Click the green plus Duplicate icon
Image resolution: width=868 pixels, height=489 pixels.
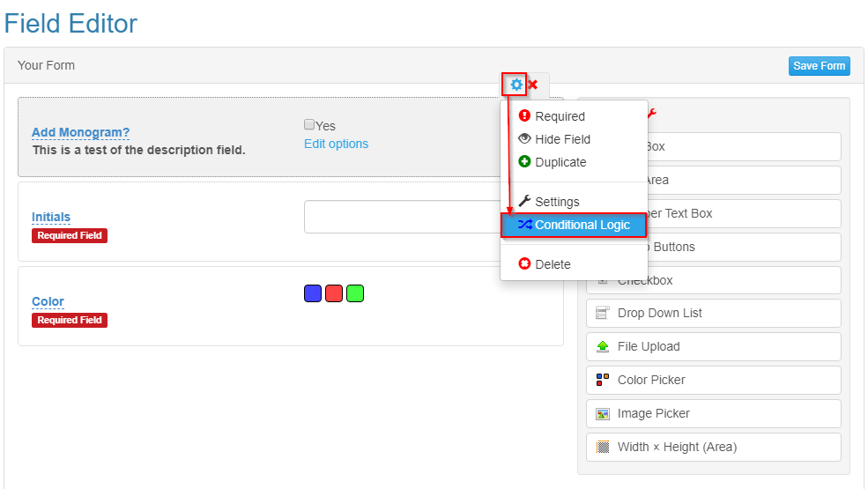(x=524, y=162)
